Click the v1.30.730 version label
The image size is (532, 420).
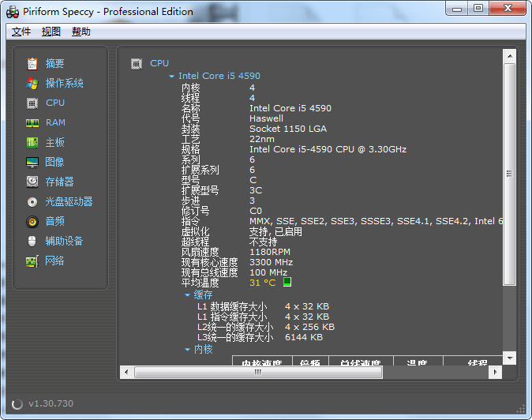[51, 403]
